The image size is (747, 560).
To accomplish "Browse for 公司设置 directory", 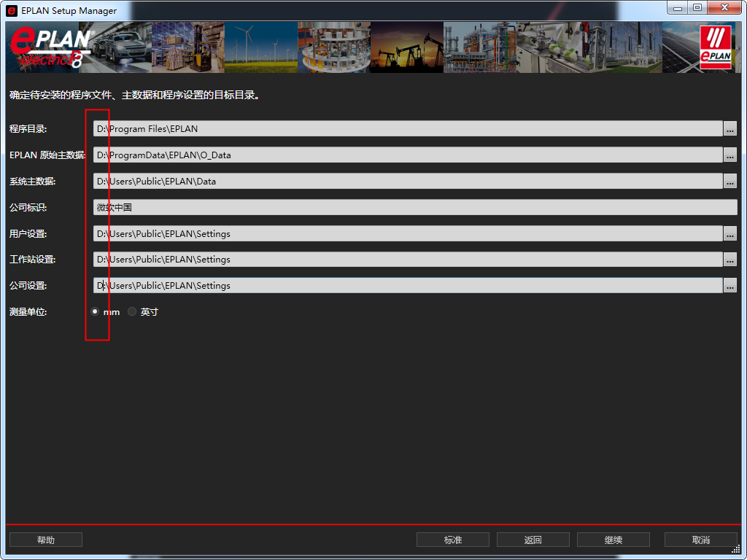I will coord(730,287).
